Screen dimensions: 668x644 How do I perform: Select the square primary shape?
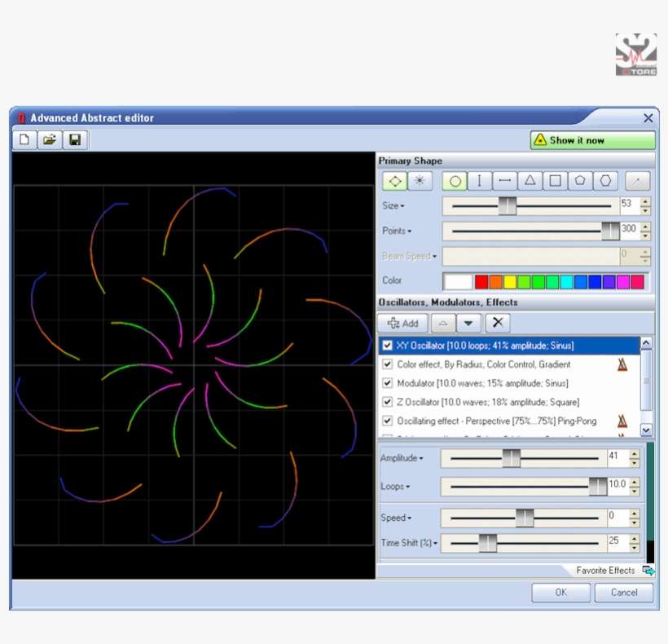(x=556, y=181)
